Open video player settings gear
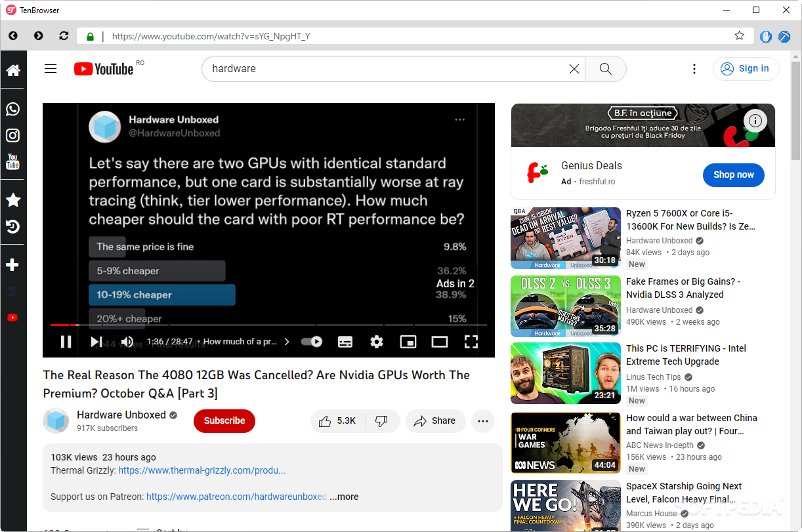 (377, 341)
